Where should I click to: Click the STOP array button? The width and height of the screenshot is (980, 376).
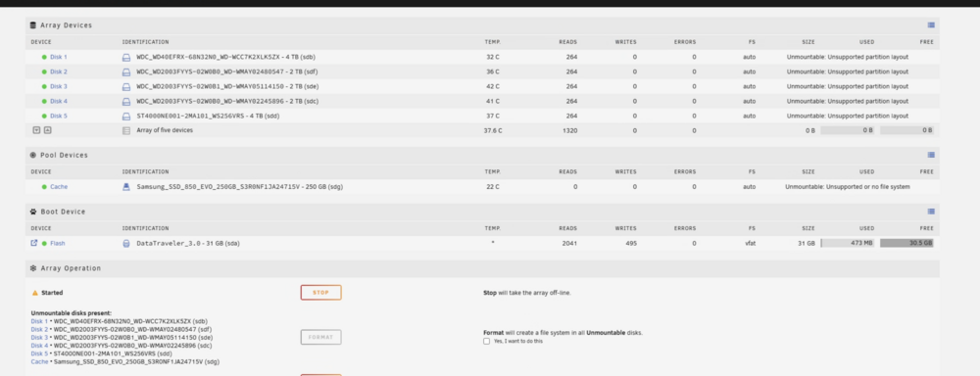tap(320, 293)
